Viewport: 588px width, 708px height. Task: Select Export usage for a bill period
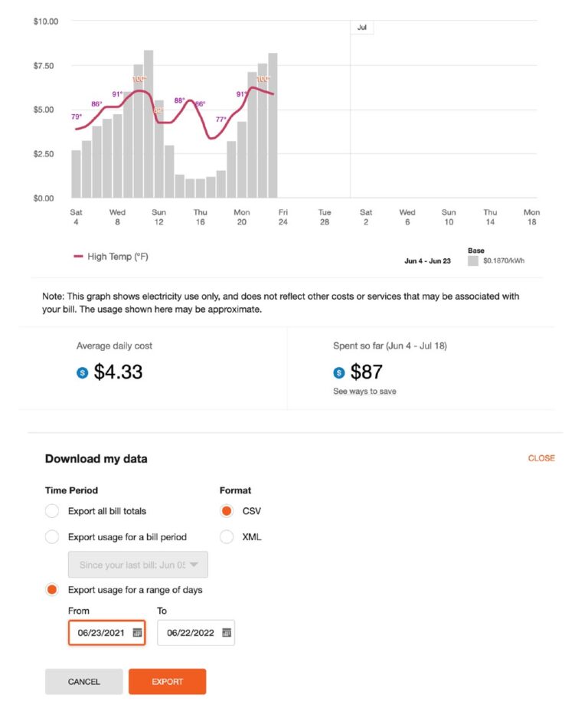tap(52, 537)
